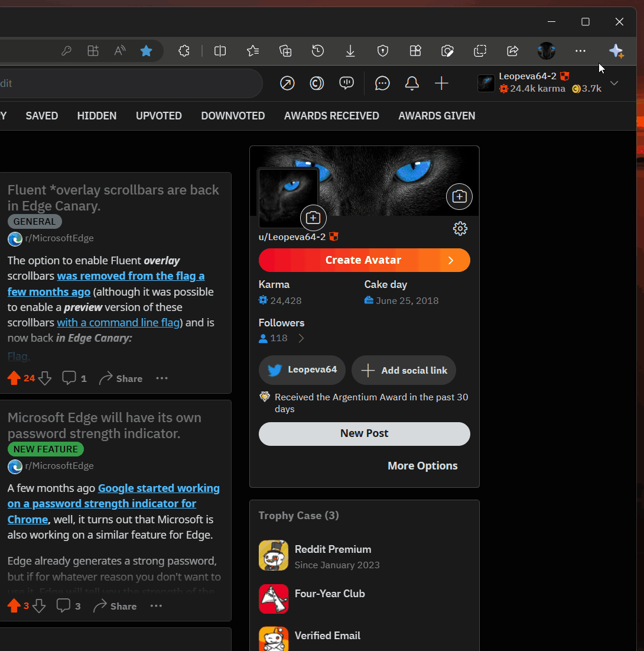Expand the Leopeva64-2 account dropdown
The width and height of the screenshot is (644, 651).
[614, 83]
